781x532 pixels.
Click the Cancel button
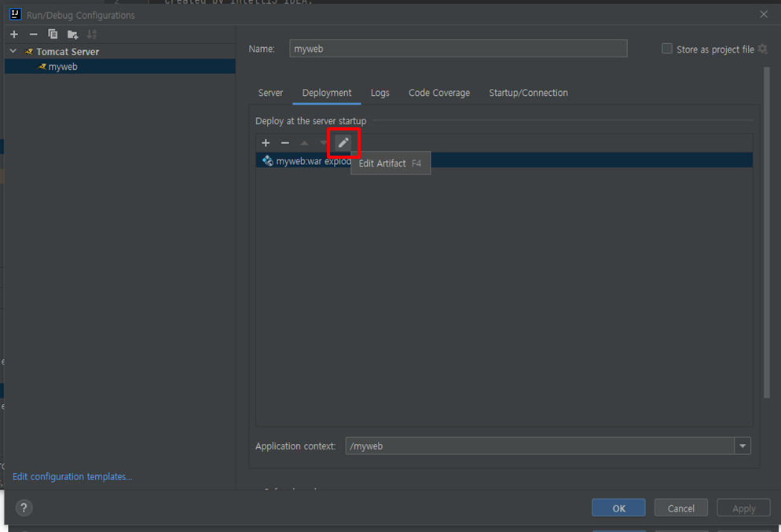click(x=681, y=508)
